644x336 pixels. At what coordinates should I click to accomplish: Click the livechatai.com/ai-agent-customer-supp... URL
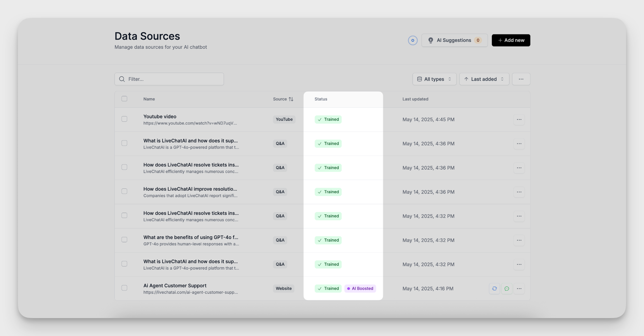pyautogui.click(x=191, y=293)
